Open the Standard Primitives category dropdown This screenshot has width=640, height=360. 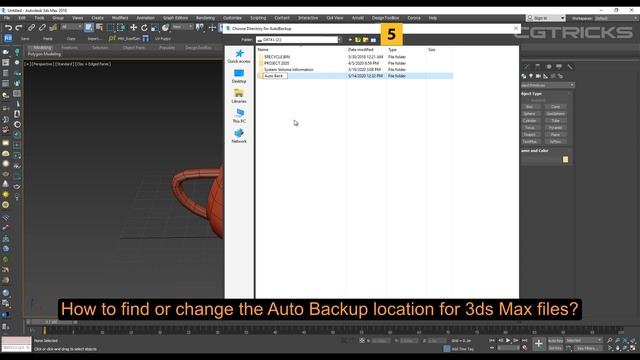tap(547, 85)
